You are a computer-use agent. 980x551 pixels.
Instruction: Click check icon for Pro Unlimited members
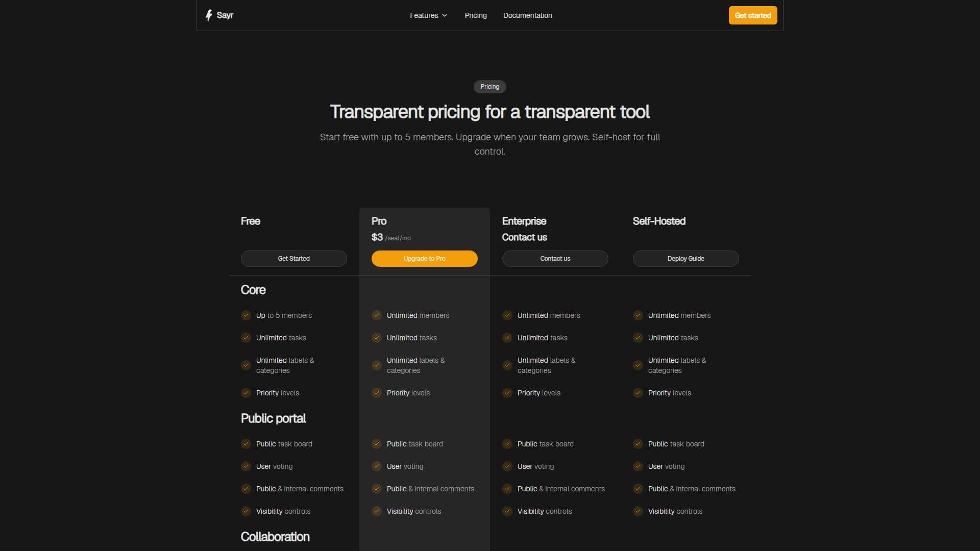tap(377, 315)
